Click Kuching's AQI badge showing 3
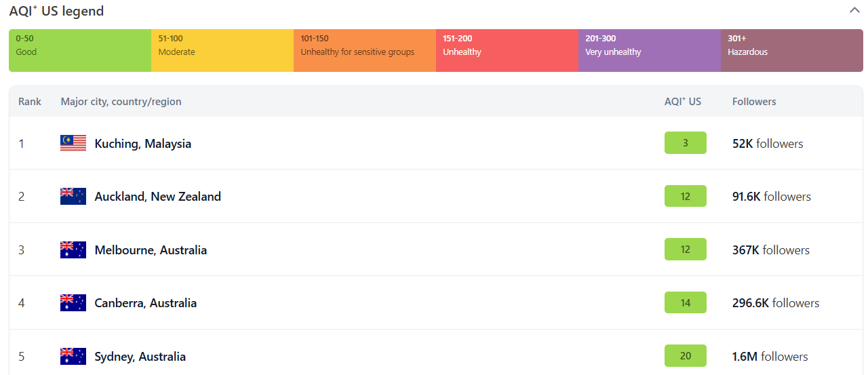Viewport: 868px width, 375px height. coord(685,143)
